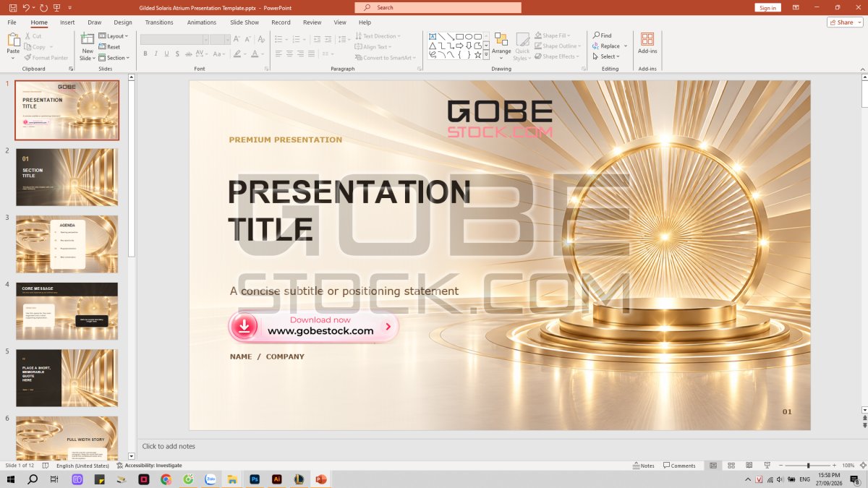Click the zoom in plus button
This screenshot has height=488, width=868.
coord(835,466)
